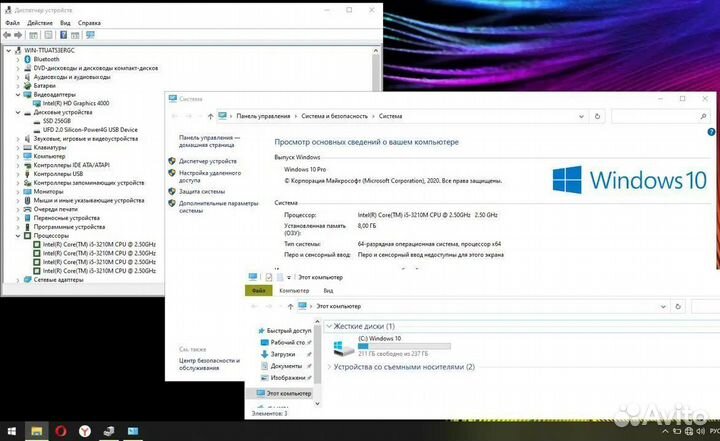
Task: Open address dropdown in System window
Action: tap(581, 117)
